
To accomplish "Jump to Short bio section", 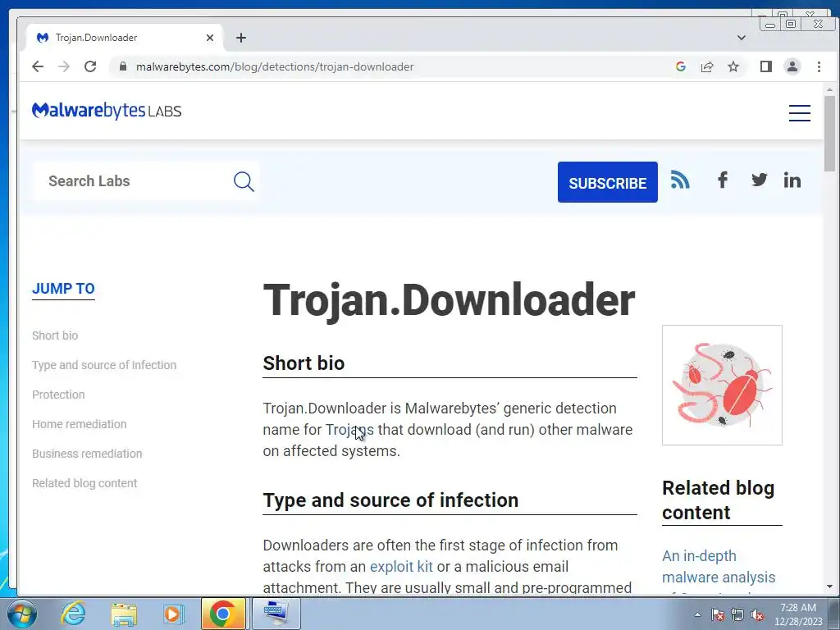I will point(55,336).
